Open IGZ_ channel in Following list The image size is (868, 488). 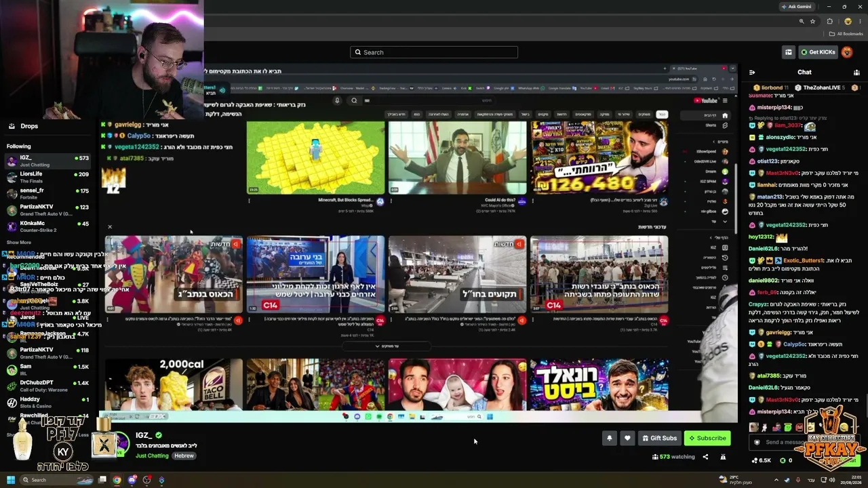49,161
